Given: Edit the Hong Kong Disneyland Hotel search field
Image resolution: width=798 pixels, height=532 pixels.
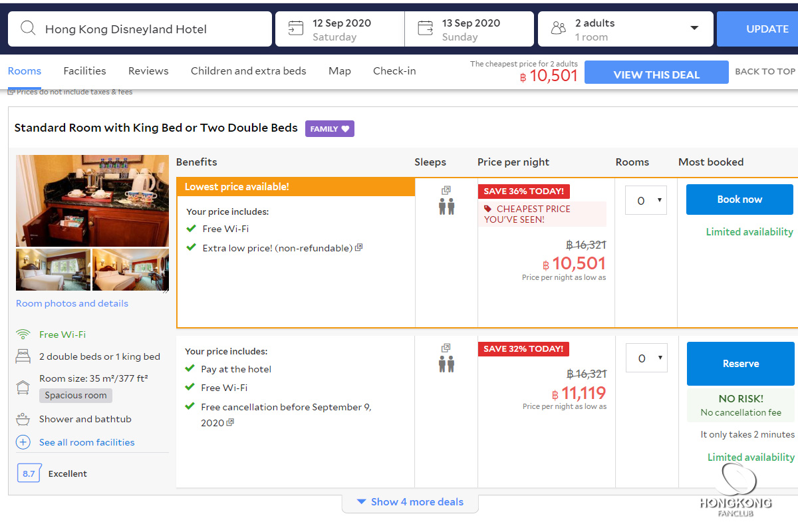Looking at the screenshot, I should pos(140,29).
